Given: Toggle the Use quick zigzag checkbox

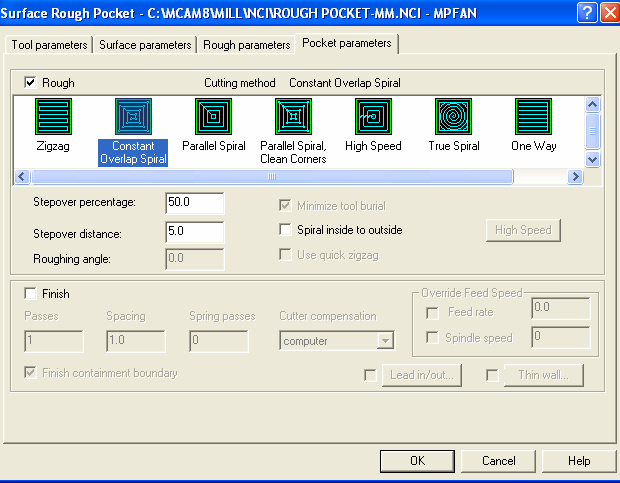Looking at the screenshot, I should point(285,254).
